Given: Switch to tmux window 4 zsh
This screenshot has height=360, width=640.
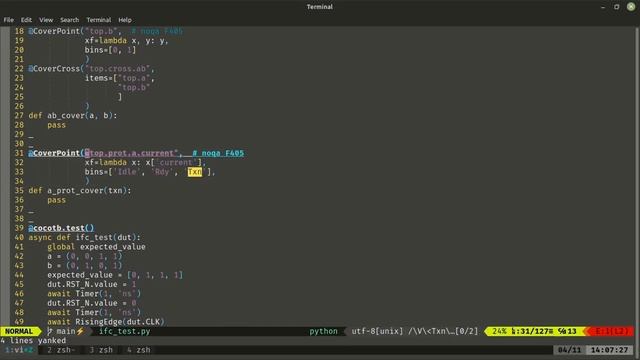Looking at the screenshot, I should pos(138,350).
